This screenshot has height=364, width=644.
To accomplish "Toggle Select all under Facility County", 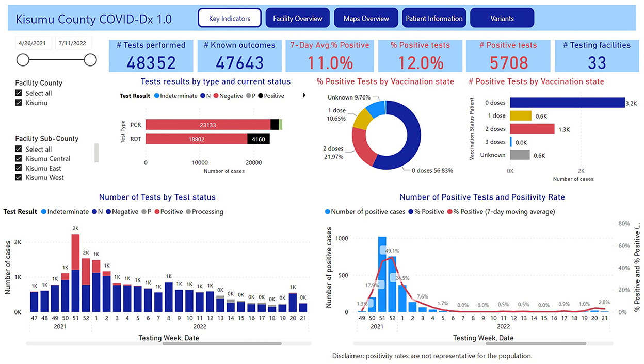I will 19,93.
